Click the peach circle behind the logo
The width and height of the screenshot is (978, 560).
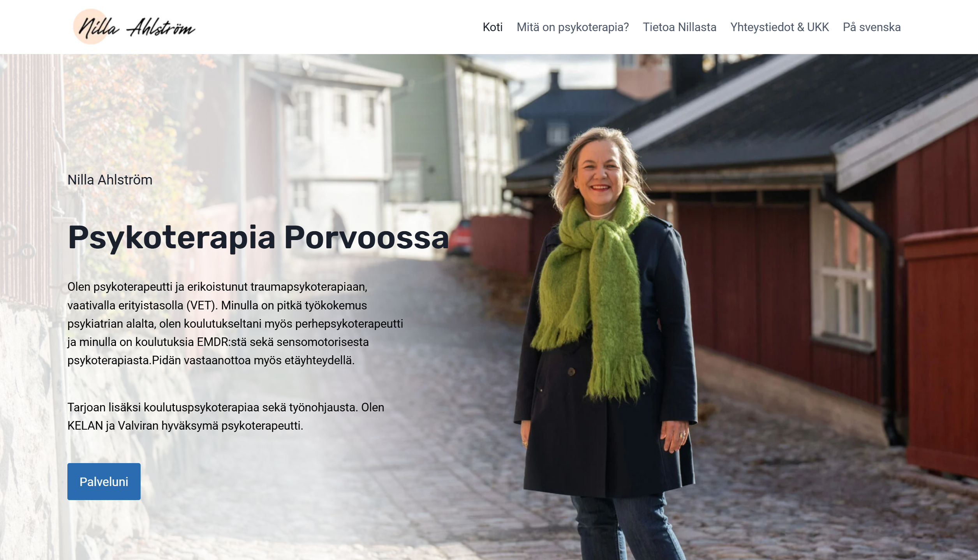[x=91, y=26]
